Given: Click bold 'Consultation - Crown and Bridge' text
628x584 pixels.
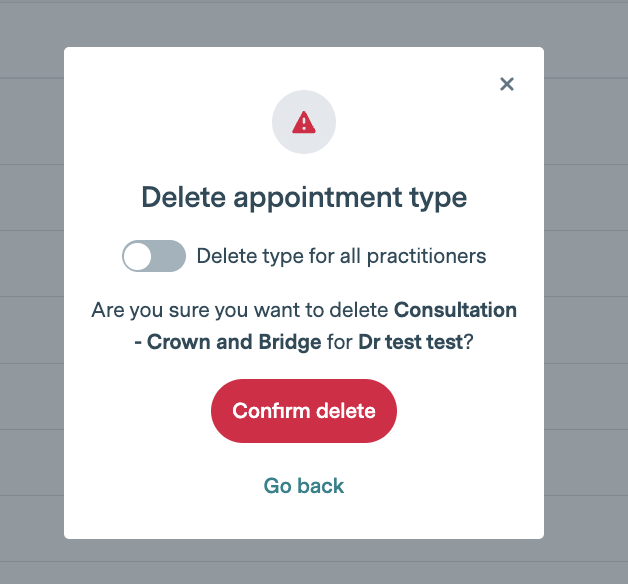Looking at the screenshot, I should click(455, 310).
